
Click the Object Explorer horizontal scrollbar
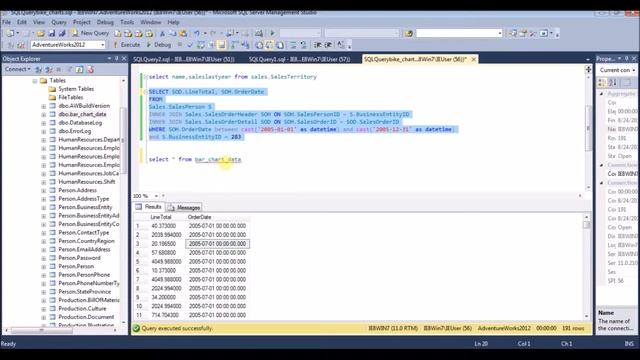[61, 330]
